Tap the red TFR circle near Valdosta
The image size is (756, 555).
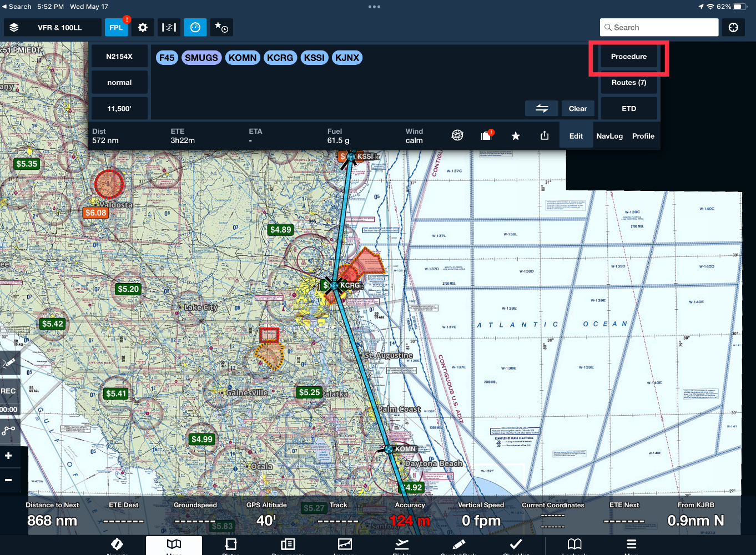point(109,184)
